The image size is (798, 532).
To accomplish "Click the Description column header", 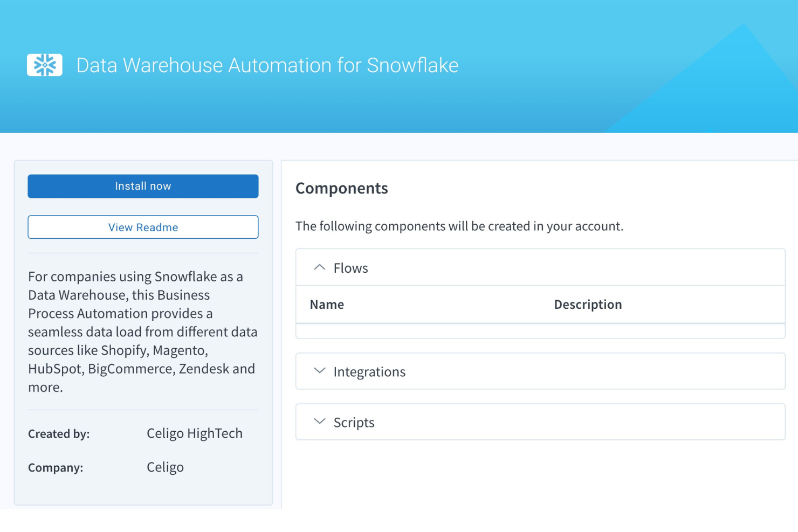I will click(x=588, y=305).
